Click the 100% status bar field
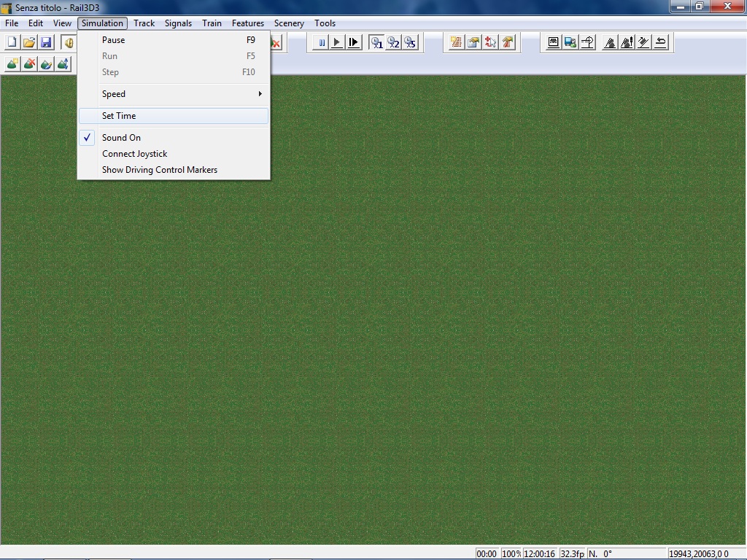The image size is (747, 560). [x=511, y=554]
